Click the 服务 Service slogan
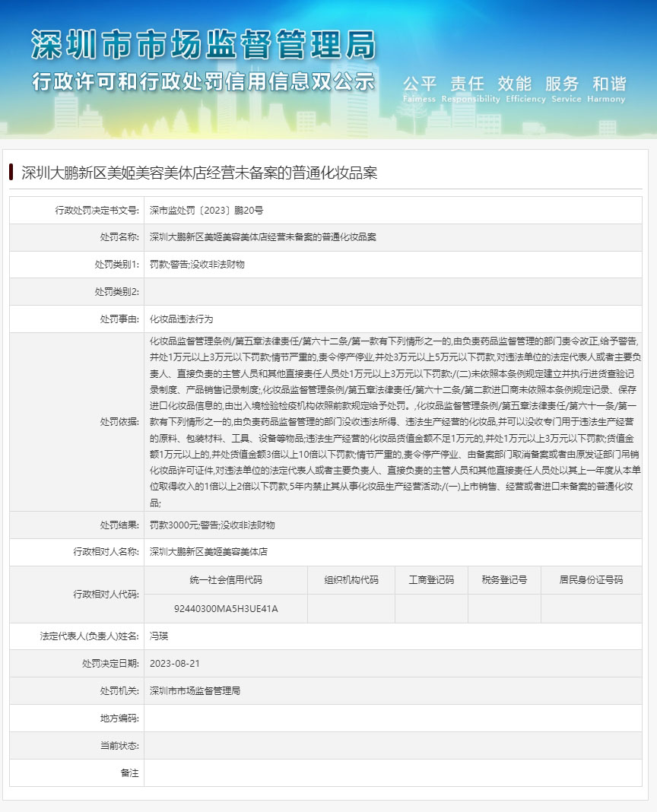The image size is (657, 812). [x=566, y=89]
